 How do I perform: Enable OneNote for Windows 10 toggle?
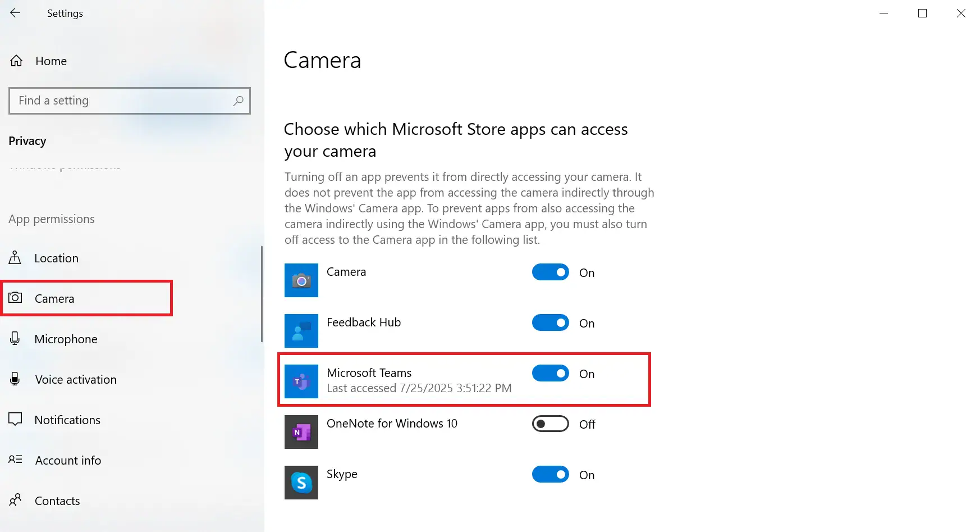click(x=551, y=424)
